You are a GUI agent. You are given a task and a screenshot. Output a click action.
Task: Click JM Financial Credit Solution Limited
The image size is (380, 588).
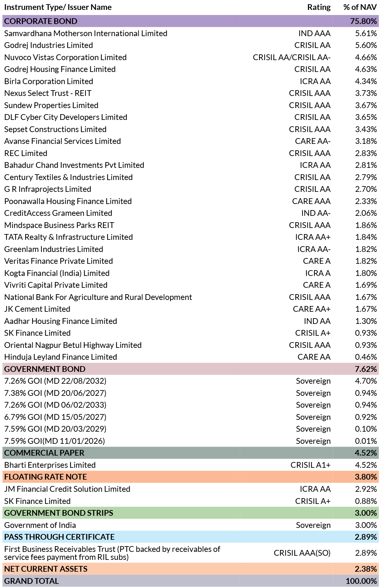coord(67,489)
